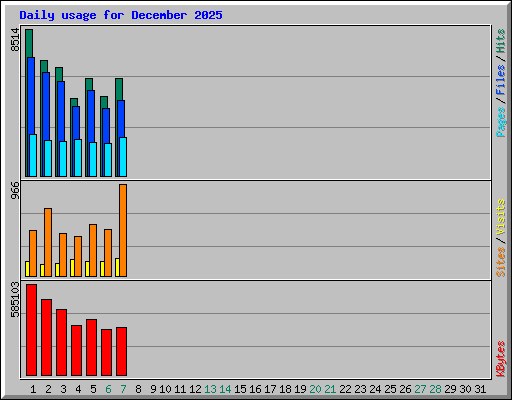Screen dimensions: 512x400
Task: Click the orange Sites legend label
Action: pyautogui.click(x=500, y=262)
